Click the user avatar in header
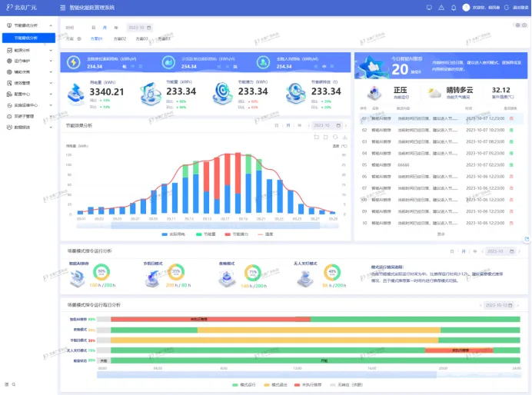 (467, 7)
